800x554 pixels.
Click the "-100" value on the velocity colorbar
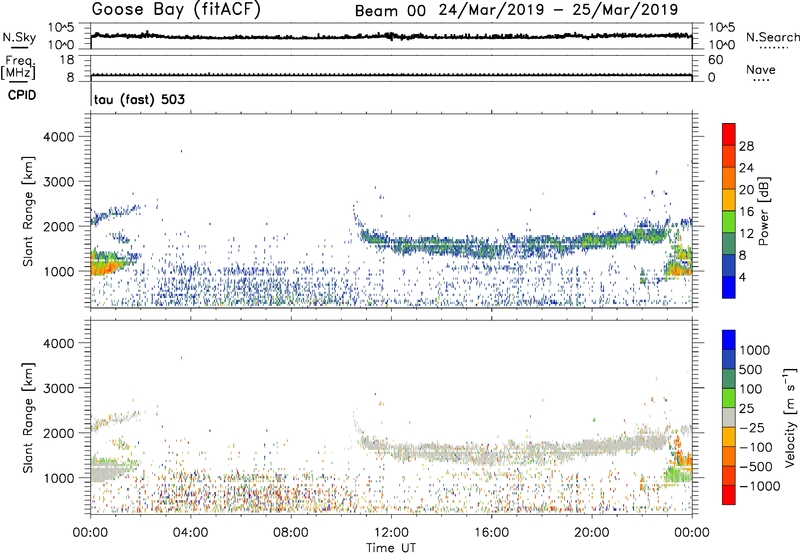(x=756, y=447)
